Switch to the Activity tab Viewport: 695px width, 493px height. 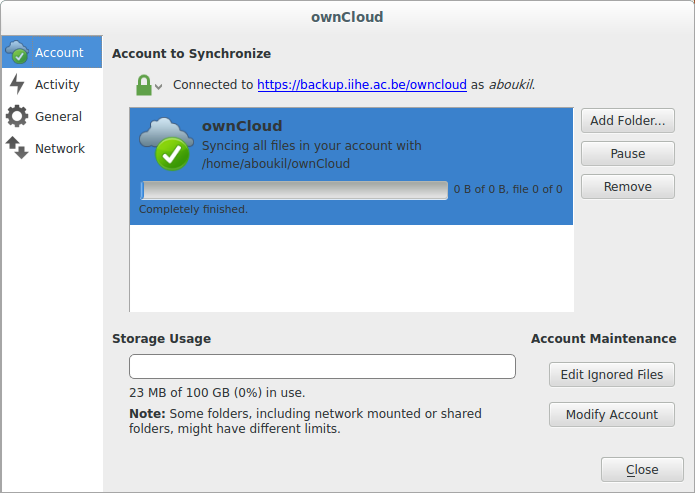tap(56, 85)
